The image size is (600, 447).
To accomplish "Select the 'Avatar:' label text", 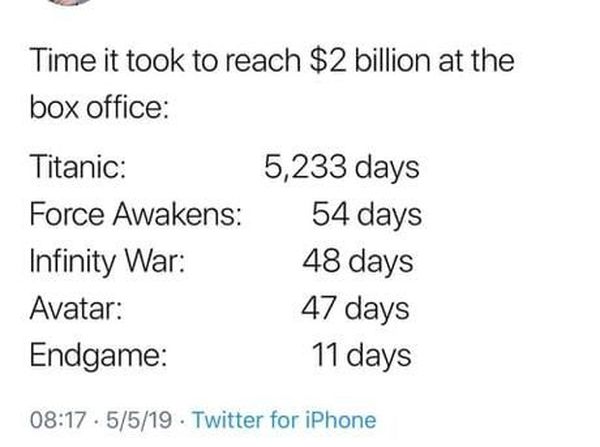I will tap(76, 308).
